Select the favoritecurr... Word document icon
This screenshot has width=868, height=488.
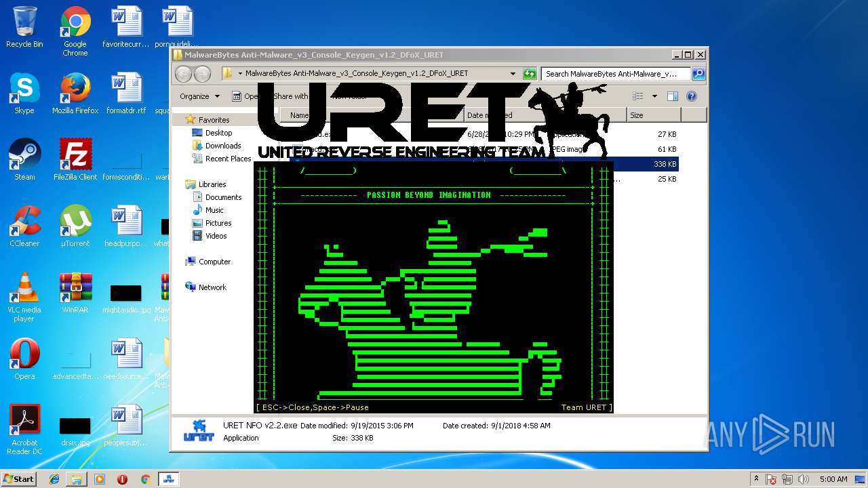click(x=126, y=27)
